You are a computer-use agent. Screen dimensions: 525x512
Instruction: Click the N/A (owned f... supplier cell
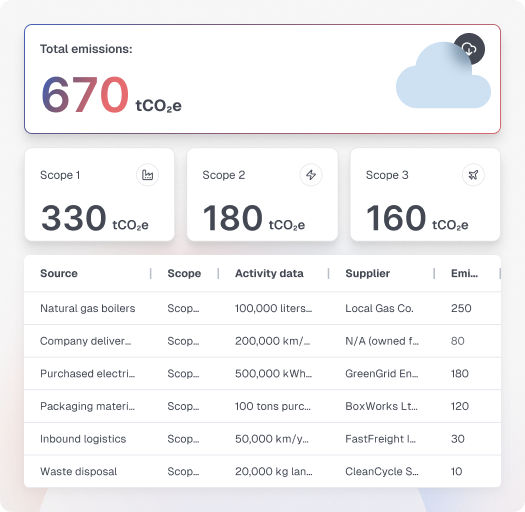[382, 341]
